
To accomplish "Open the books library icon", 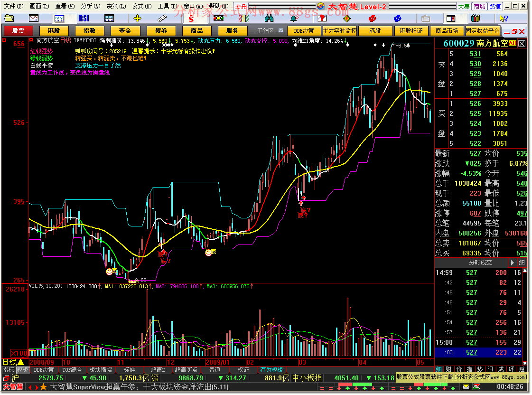I will [x=476, y=18].
